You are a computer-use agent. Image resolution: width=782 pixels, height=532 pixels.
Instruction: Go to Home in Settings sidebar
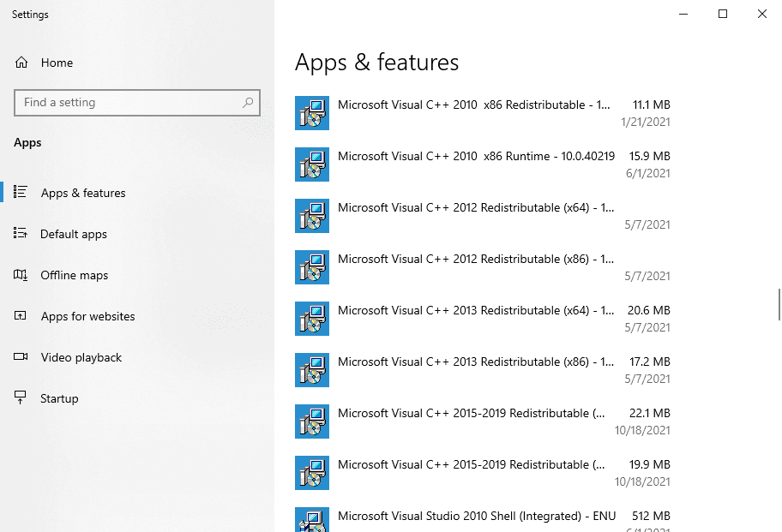[57, 63]
